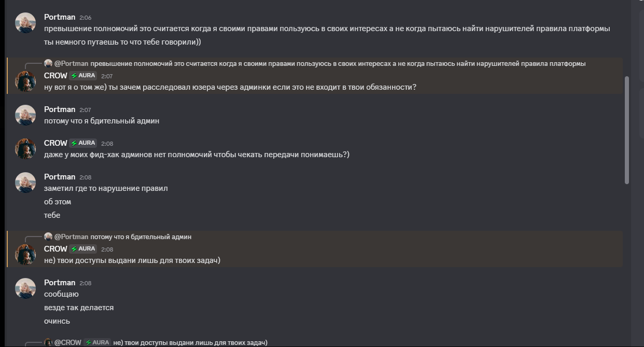The height and width of the screenshot is (347, 644).
Task: Jump to the replied message 'превышение полномочий это считается'
Action: [338, 64]
